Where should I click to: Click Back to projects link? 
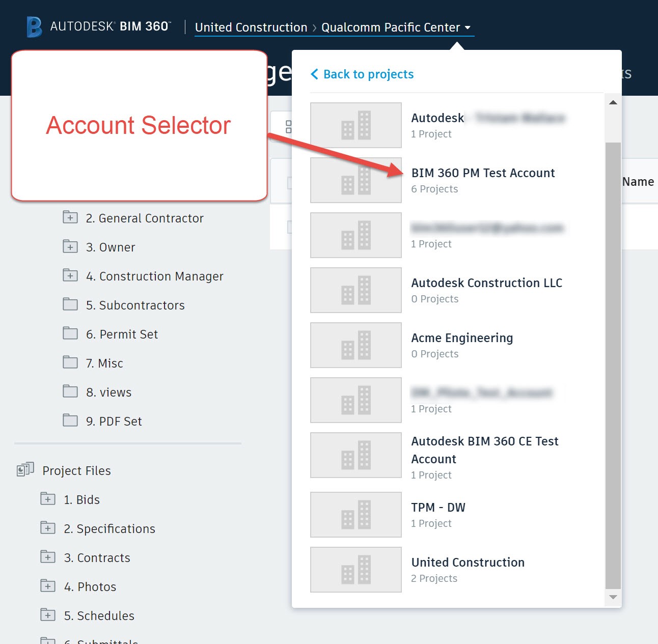click(362, 74)
